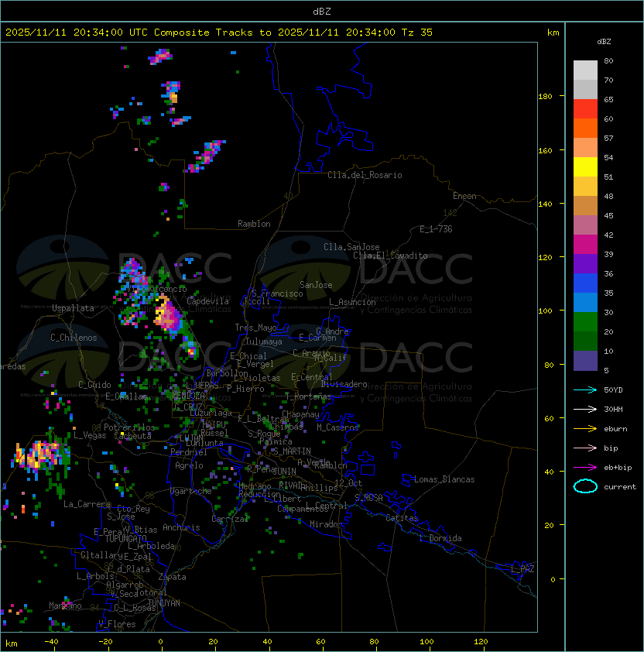Screen dimensions: 644x652
Task: Click the E_1-736 map label
Action: (436, 229)
